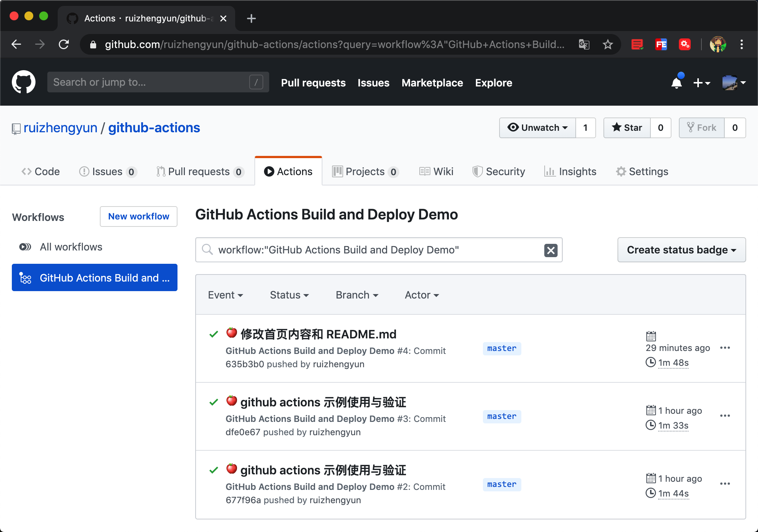758x532 pixels.
Task: Open a new browser tab
Action: (x=251, y=18)
